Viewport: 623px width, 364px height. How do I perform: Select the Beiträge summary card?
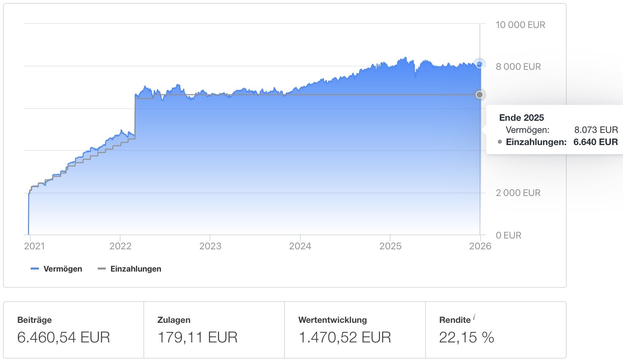(74, 330)
